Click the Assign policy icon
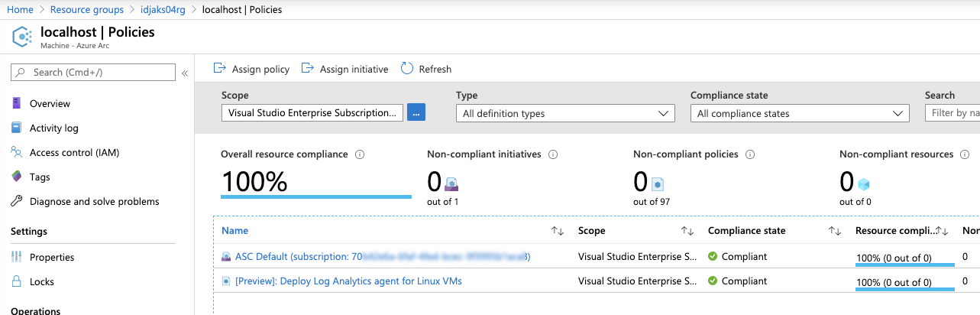This screenshot has height=315, width=980. (x=220, y=69)
